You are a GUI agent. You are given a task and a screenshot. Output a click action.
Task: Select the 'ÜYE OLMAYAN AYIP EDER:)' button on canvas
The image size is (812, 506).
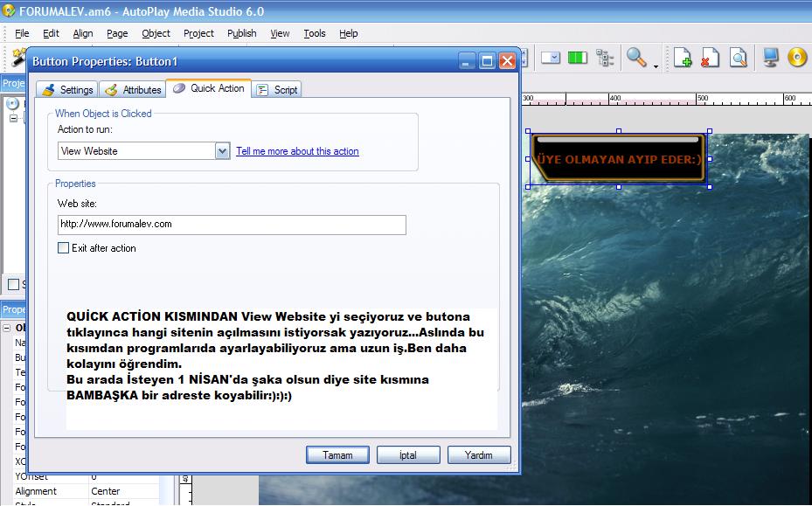click(x=618, y=158)
